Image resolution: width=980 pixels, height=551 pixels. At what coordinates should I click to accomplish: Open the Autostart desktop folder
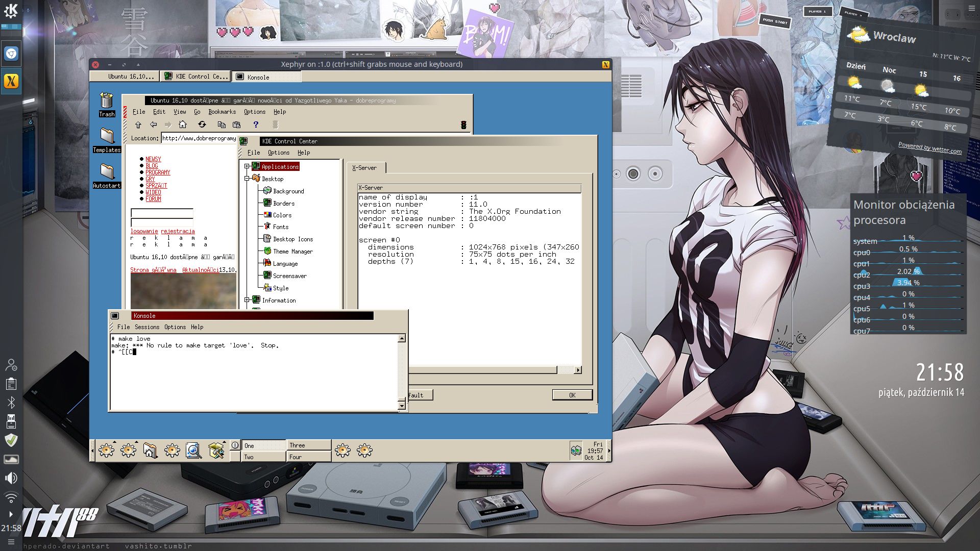pos(107,176)
